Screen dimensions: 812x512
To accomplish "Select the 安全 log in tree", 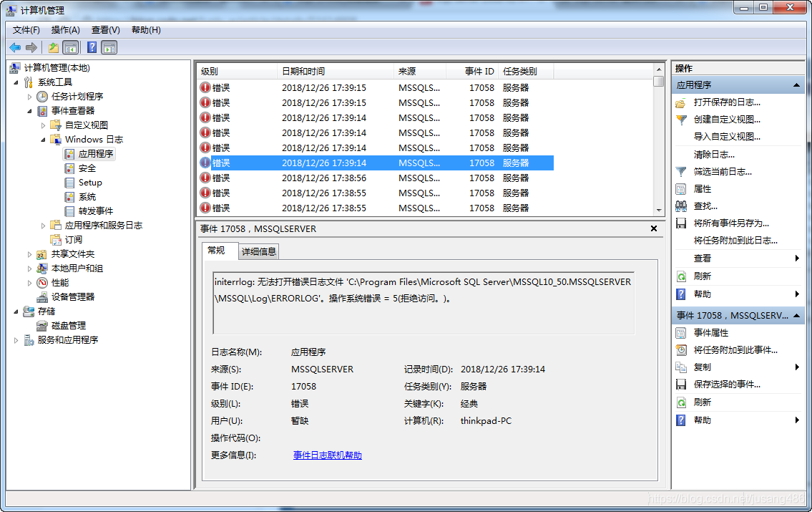I will tap(87, 168).
